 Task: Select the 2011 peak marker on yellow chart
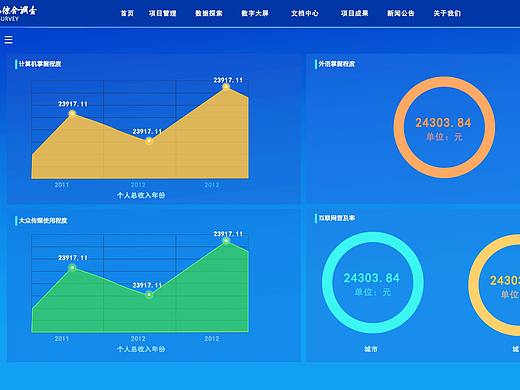72,114
